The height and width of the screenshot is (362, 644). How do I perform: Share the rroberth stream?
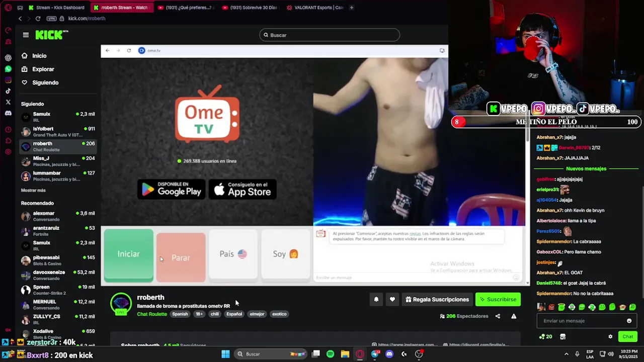[x=498, y=316]
